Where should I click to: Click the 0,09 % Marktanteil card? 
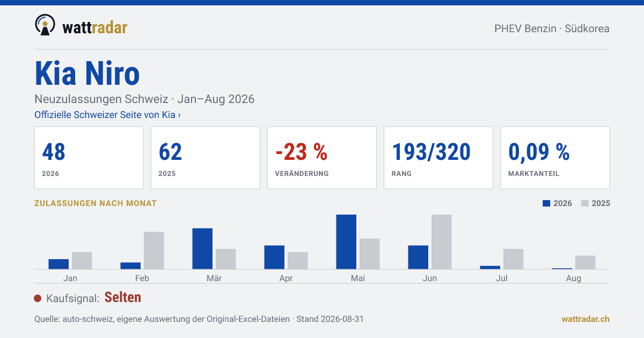point(555,158)
